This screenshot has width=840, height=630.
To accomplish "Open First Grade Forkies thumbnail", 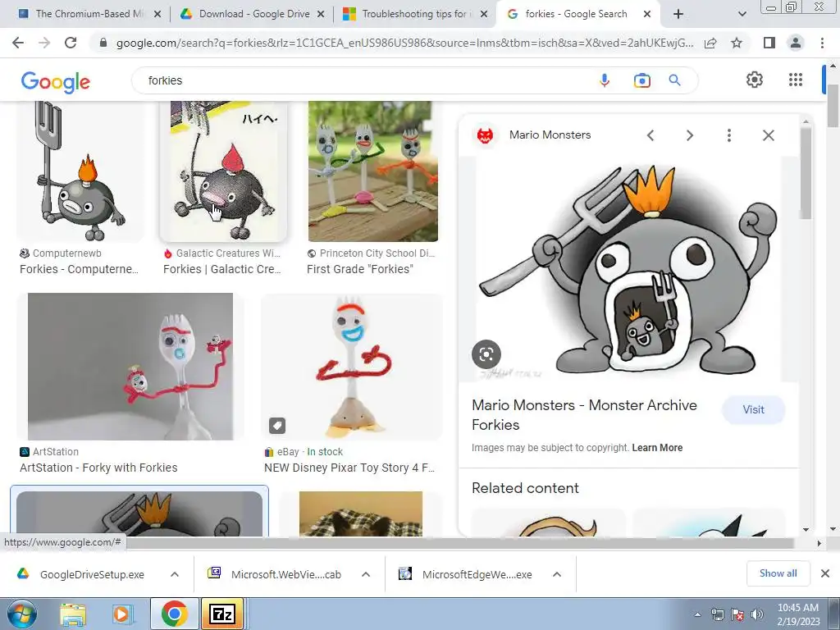I will [x=373, y=171].
